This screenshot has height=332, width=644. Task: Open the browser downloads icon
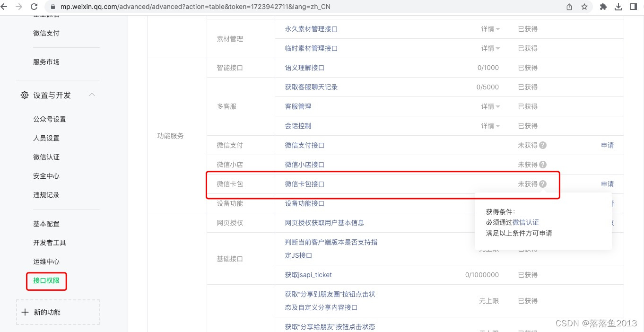(618, 7)
